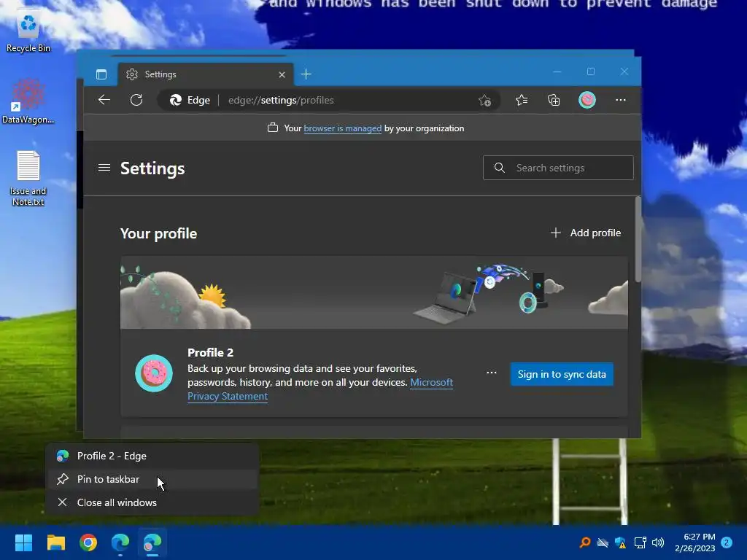Click the 'Your profile' heading text

[158, 233]
